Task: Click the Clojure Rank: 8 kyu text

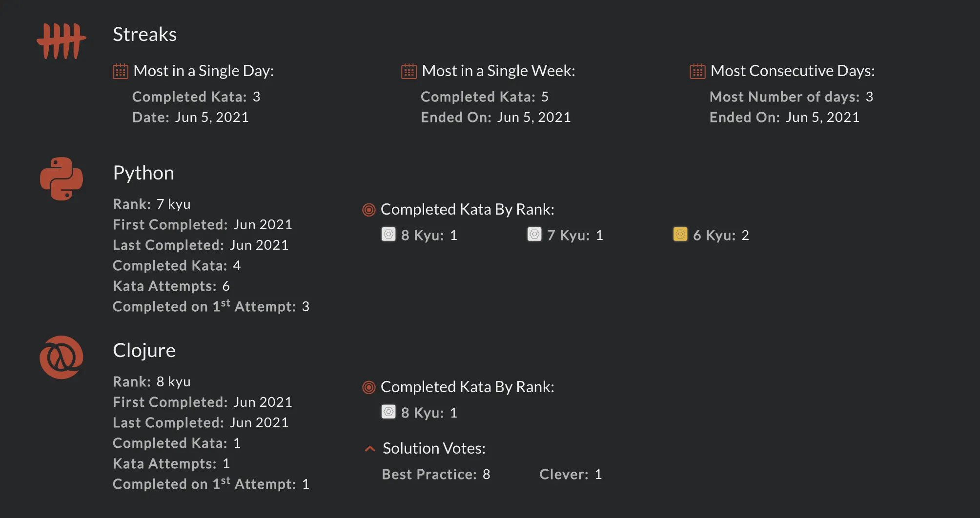Action: click(x=152, y=381)
